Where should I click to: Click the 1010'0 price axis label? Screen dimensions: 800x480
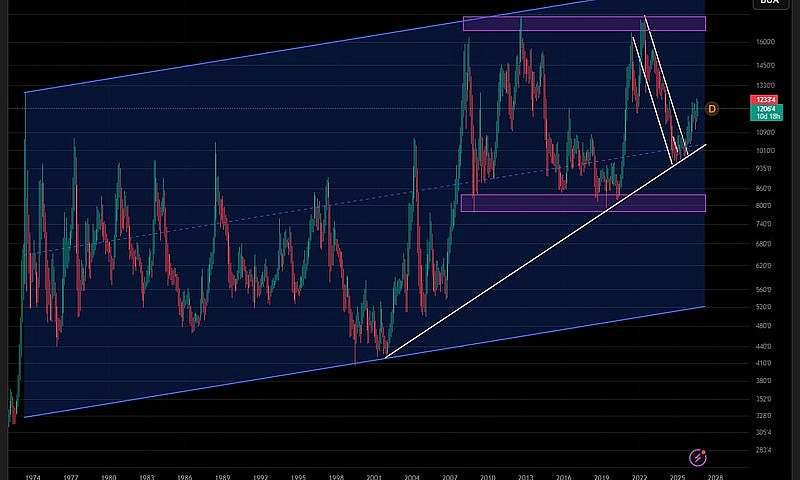(x=765, y=150)
